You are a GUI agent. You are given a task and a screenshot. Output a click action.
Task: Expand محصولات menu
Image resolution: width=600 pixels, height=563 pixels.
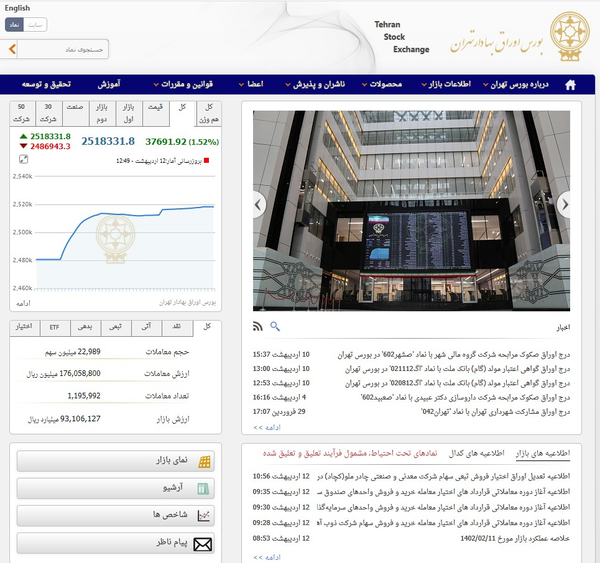click(x=382, y=84)
